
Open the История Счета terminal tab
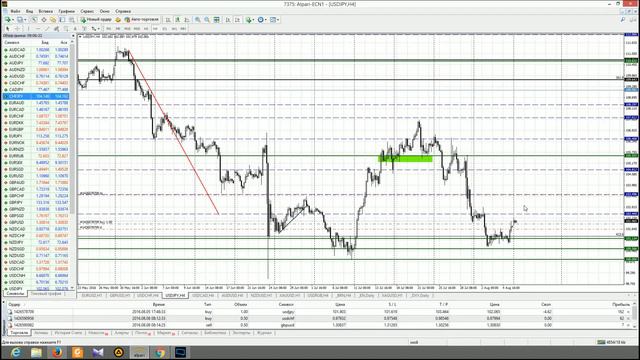coord(68,333)
